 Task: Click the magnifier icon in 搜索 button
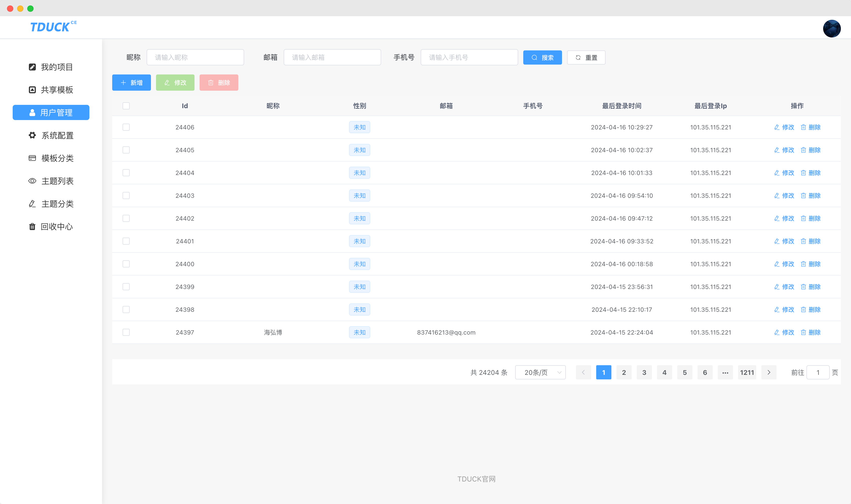click(x=534, y=57)
